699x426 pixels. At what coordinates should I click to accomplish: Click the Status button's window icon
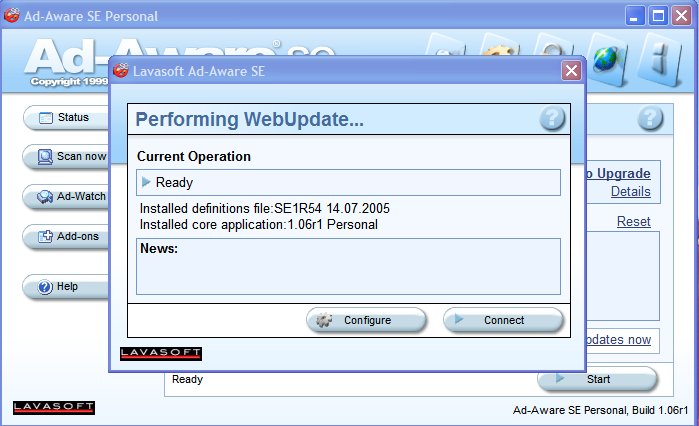[45, 118]
